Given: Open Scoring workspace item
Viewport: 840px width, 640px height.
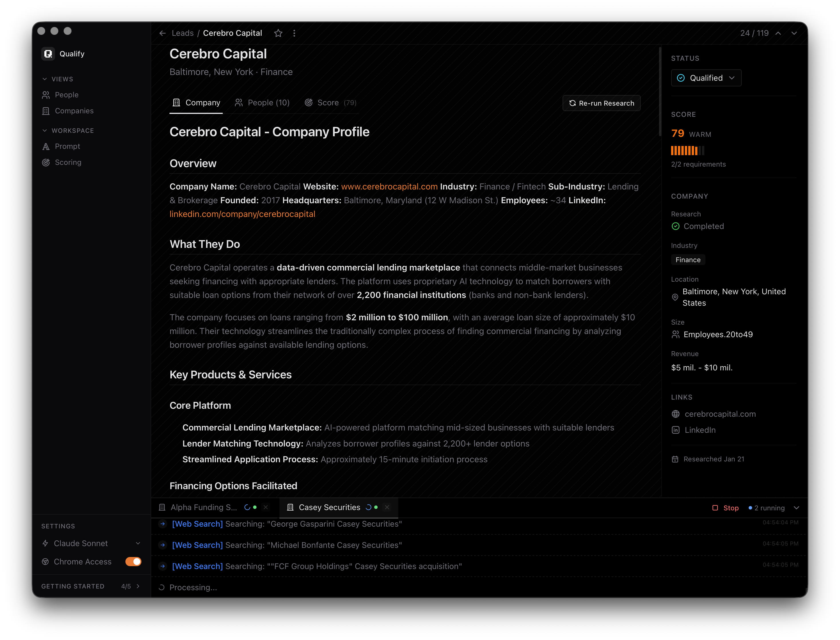Looking at the screenshot, I should pyautogui.click(x=68, y=162).
